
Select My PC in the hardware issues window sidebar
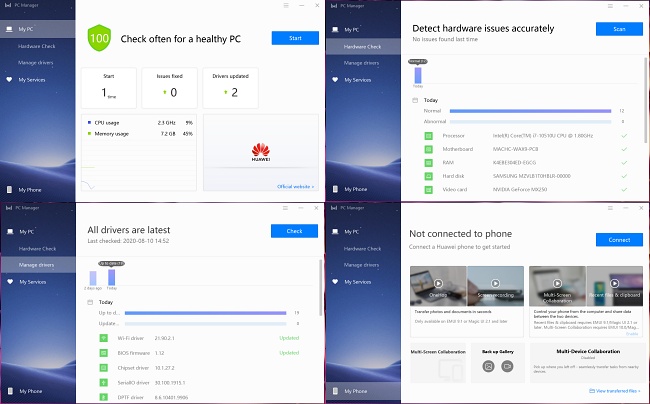click(352, 30)
